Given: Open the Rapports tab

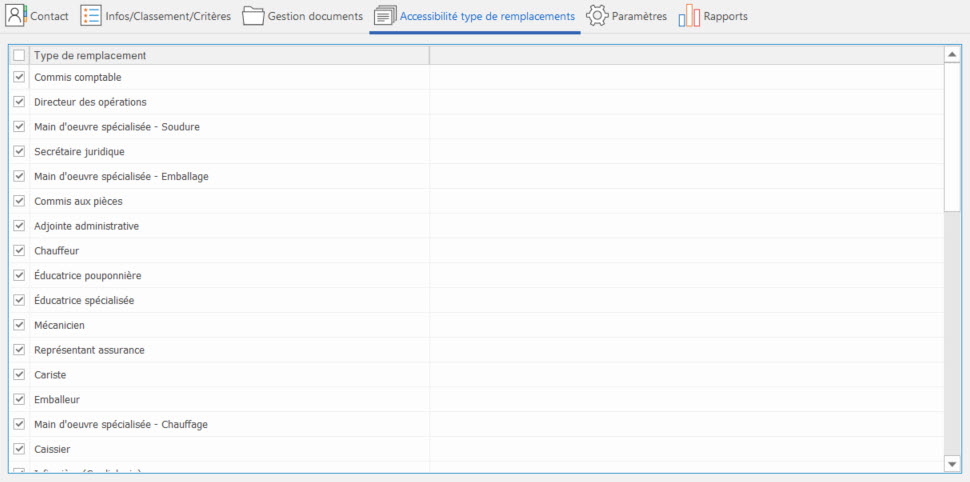Looking at the screenshot, I should (724, 16).
